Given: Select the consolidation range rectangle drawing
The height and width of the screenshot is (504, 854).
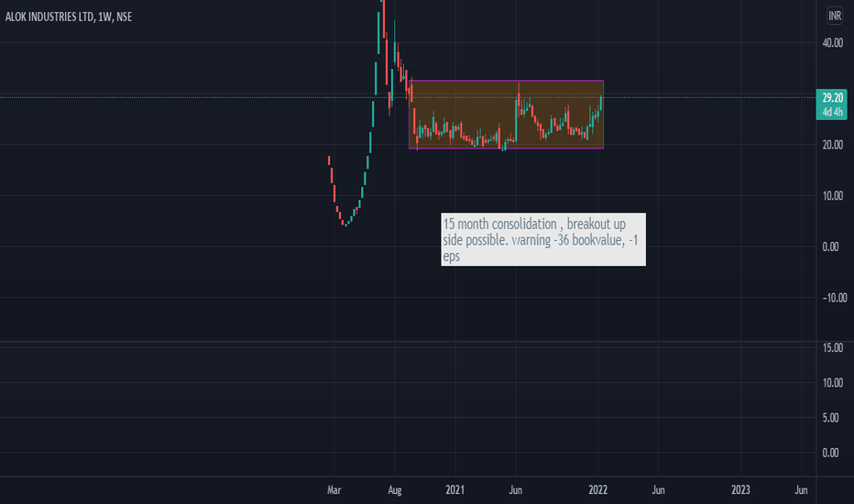Looking at the screenshot, I should [x=507, y=115].
